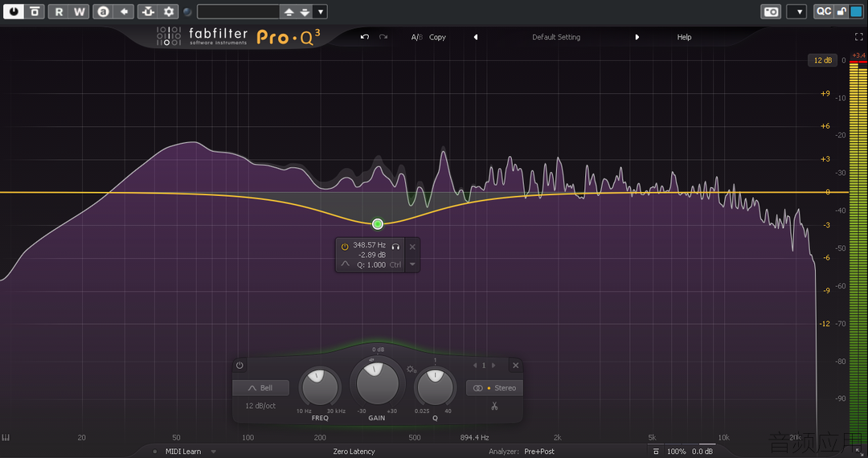Open the 12 dB display range selector
This screenshot has height=458, width=868.
tap(822, 60)
